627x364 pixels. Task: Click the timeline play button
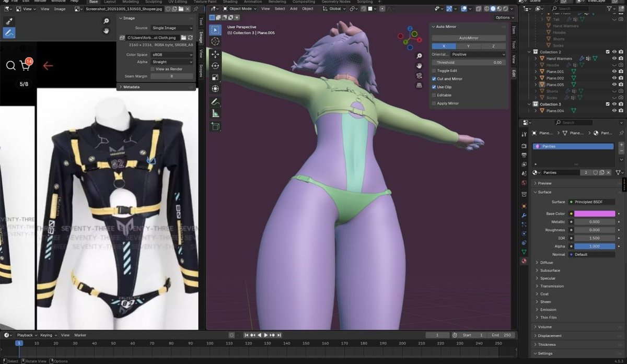coord(265,335)
